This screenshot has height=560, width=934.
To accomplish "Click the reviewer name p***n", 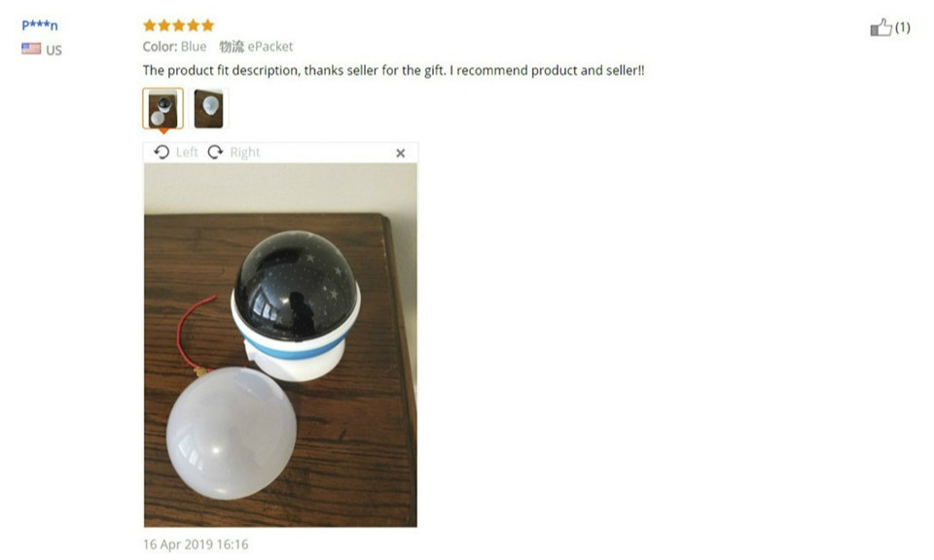I will point(40,25).
